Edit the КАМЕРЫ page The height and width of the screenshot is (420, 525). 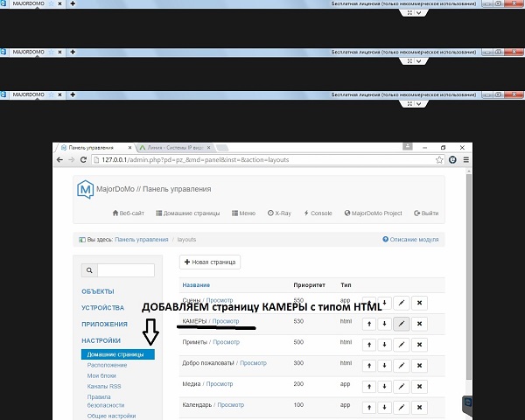(402, 324)
